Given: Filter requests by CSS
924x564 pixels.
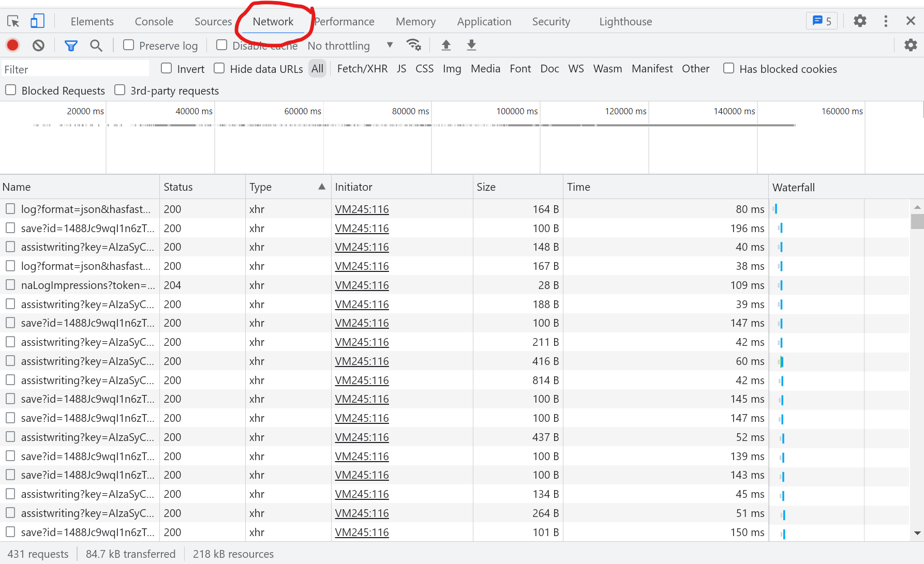Looking at the screenshot, I should point(424,68).
